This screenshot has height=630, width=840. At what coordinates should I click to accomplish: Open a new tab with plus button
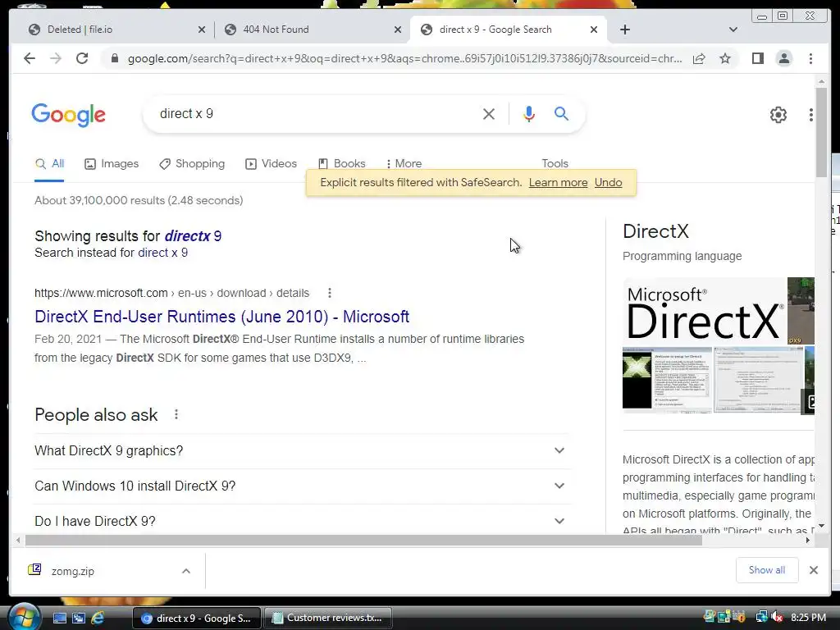coord(624,30)
